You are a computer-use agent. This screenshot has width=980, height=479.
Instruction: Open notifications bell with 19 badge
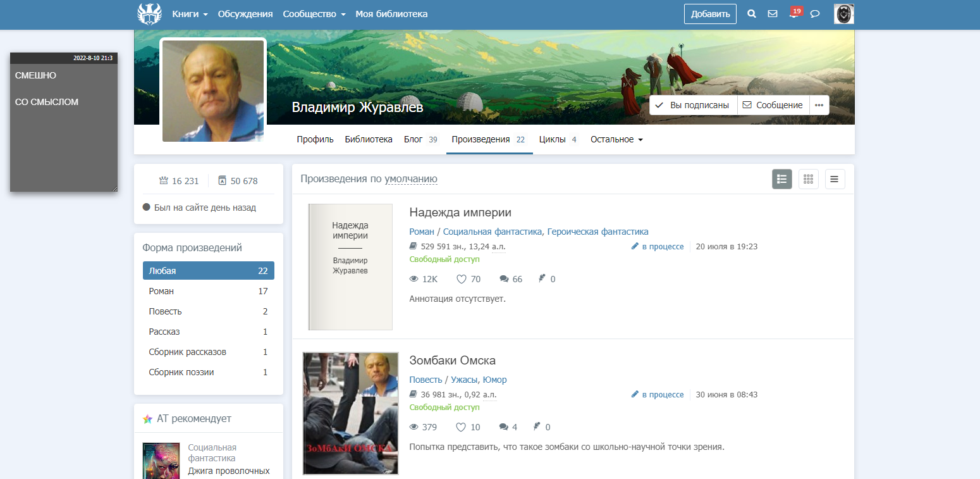coord(793,14)
